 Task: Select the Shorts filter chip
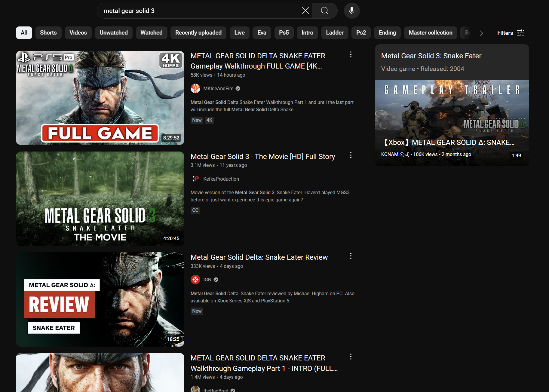pos(48,33)
